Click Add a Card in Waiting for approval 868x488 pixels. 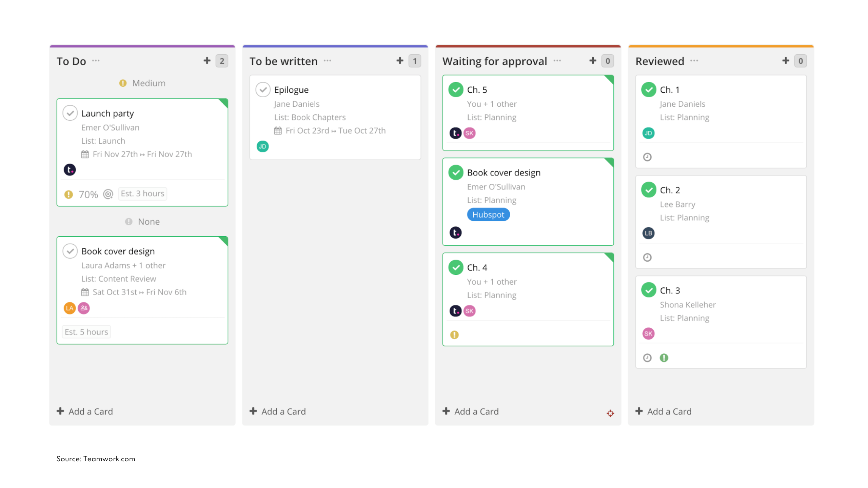point(471,411)
